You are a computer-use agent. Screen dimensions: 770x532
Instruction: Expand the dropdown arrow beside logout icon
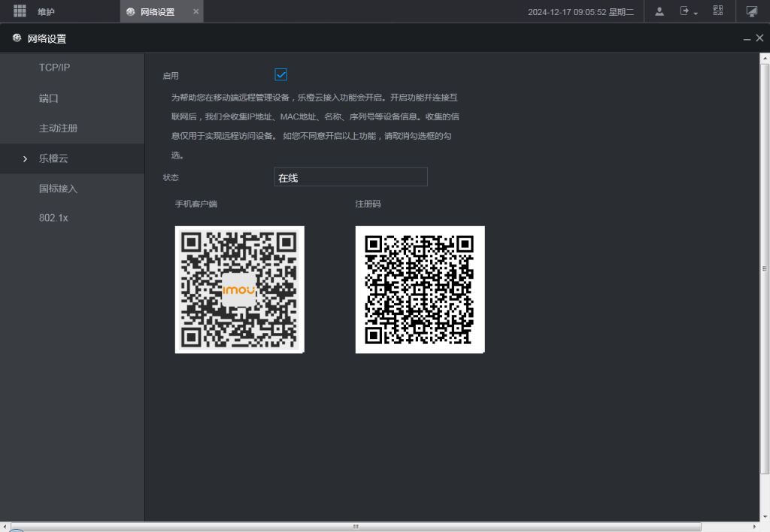696,14
